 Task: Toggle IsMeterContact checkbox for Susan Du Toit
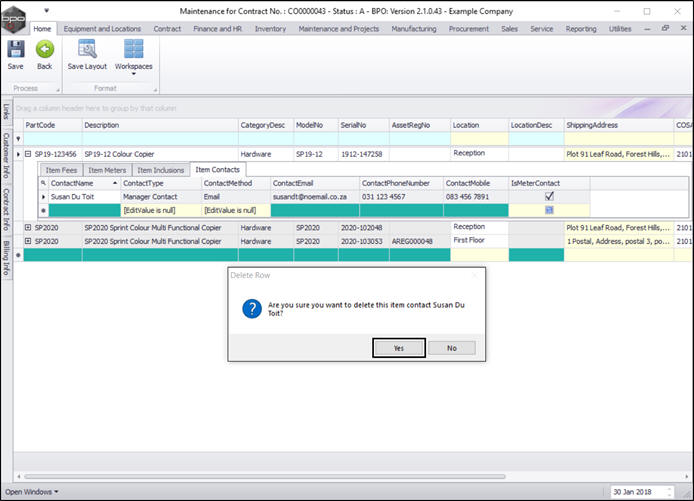pyautogui.click(x=549, y=196)
